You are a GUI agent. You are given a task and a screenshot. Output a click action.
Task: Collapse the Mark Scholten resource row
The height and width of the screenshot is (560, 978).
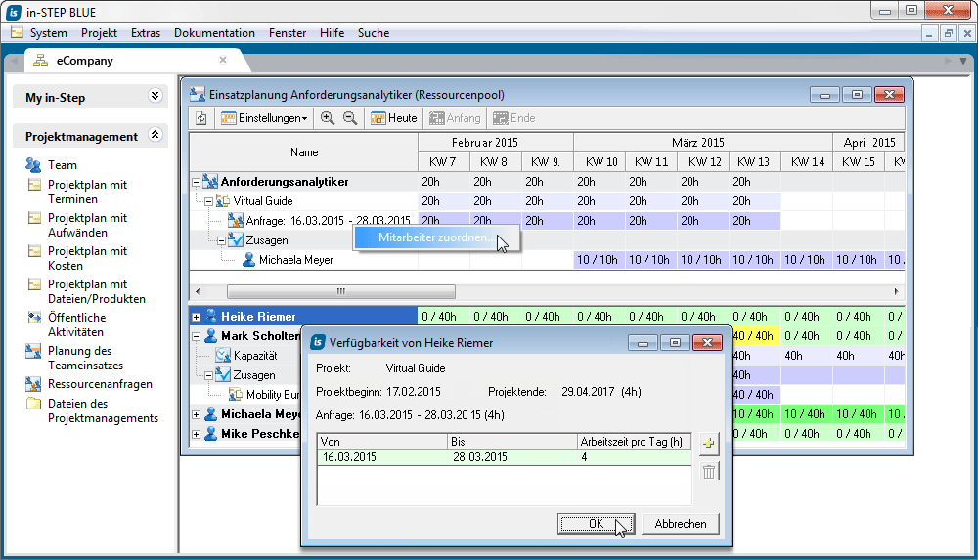[196, 336]
